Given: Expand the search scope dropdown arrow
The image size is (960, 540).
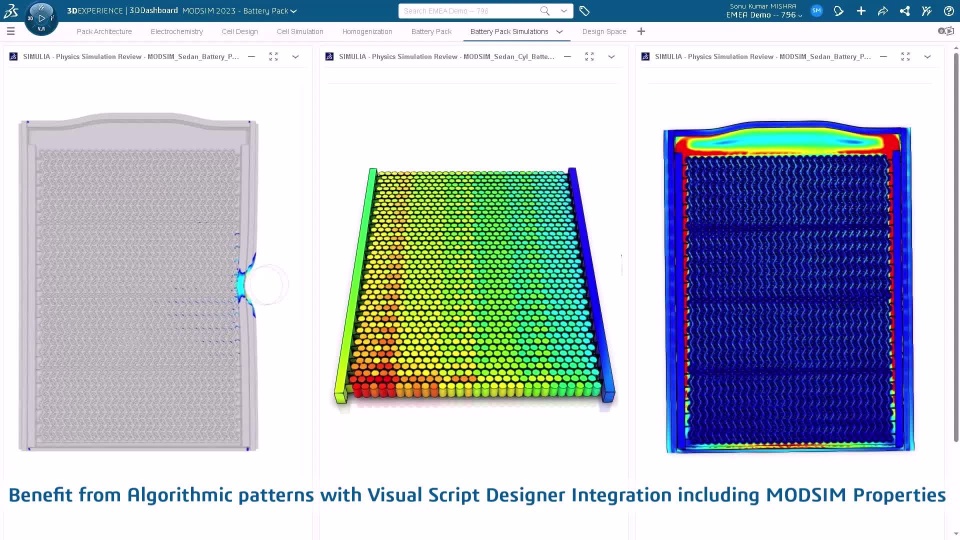Looking at the screenshot, I should [x=564, y=10].
